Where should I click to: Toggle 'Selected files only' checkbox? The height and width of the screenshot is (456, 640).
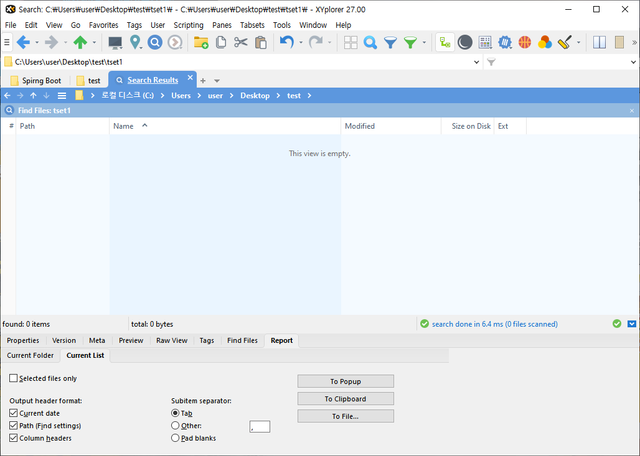[x=13, y=378]
